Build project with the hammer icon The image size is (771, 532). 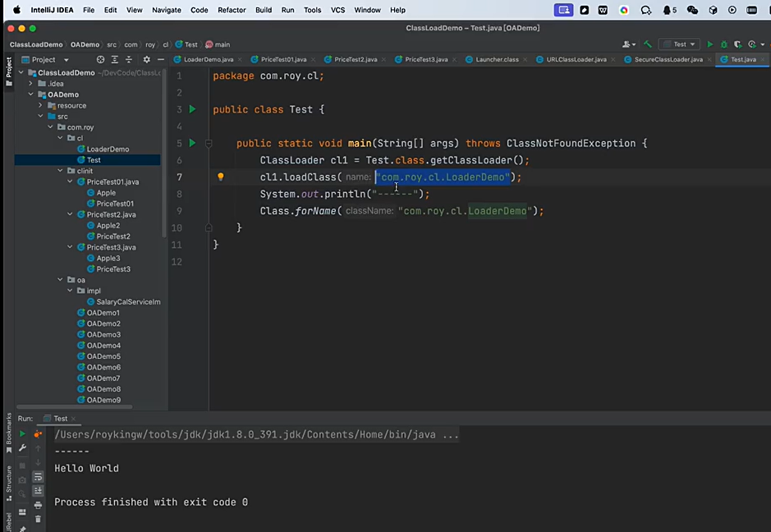[648, 44]
